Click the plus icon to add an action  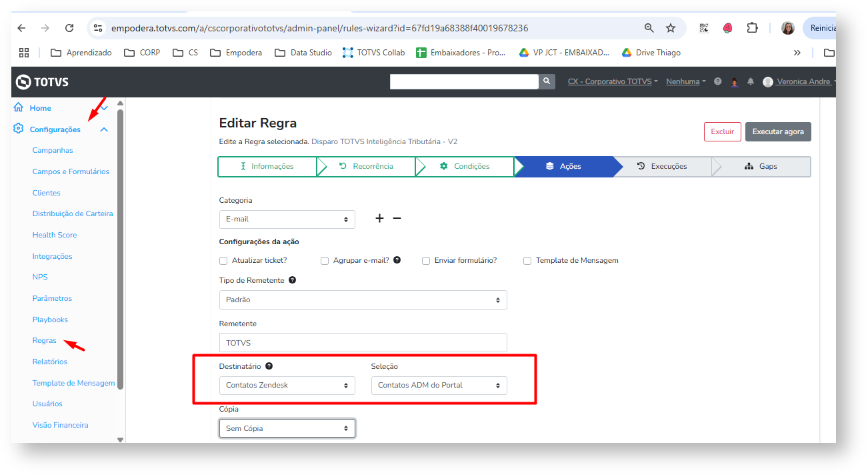379,218
